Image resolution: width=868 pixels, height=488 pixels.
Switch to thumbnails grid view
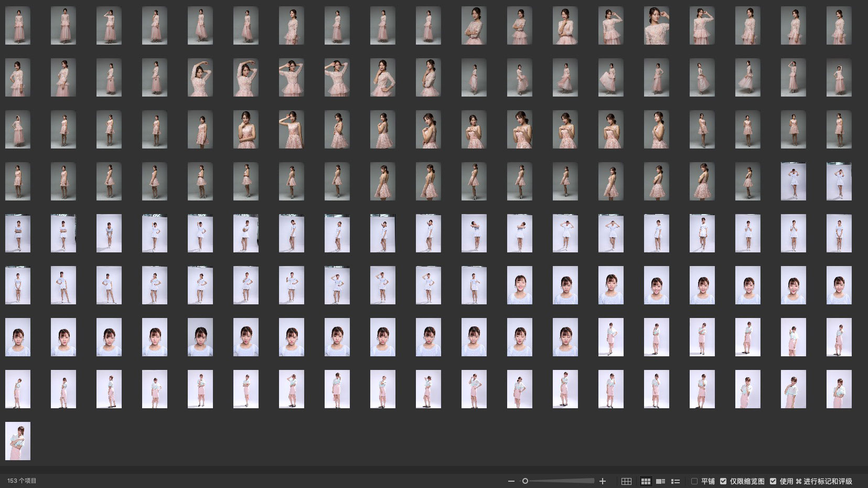tap(646, 481)
